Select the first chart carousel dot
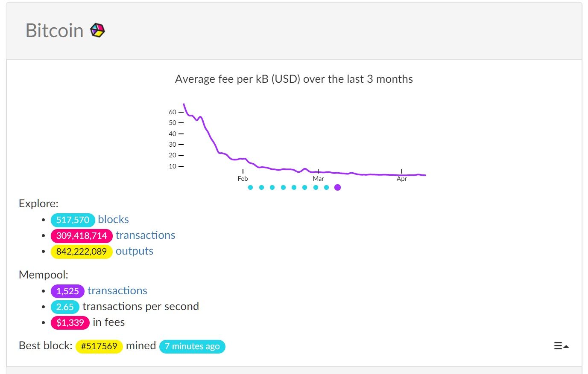 point(250,188)
